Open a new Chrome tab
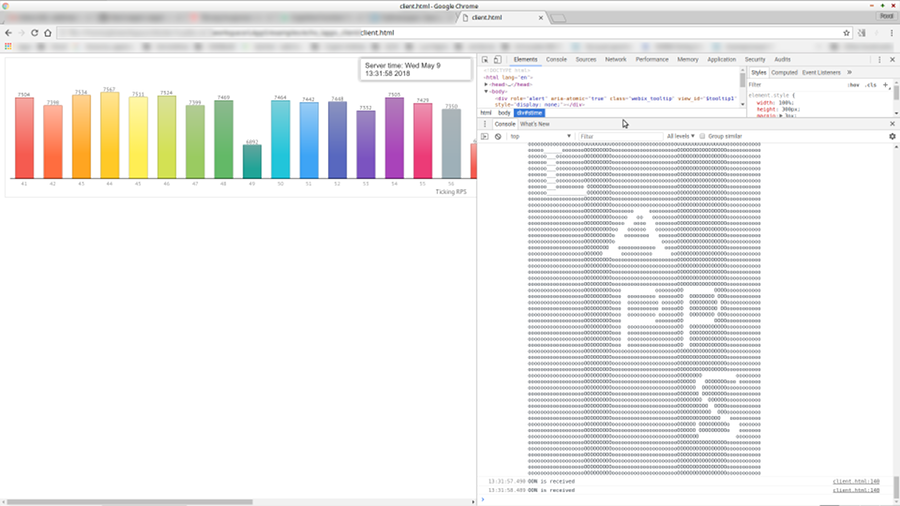900x506 pixels. point(558,18)
